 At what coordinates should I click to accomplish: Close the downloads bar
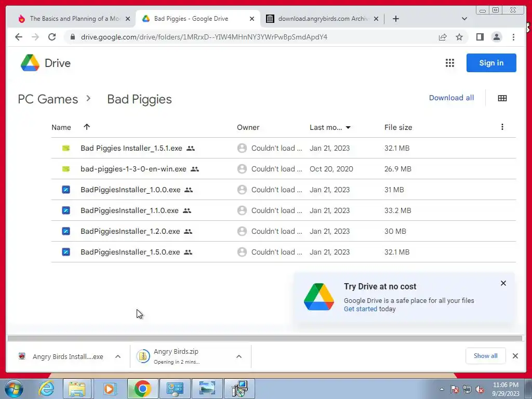[x=515, y=356]
